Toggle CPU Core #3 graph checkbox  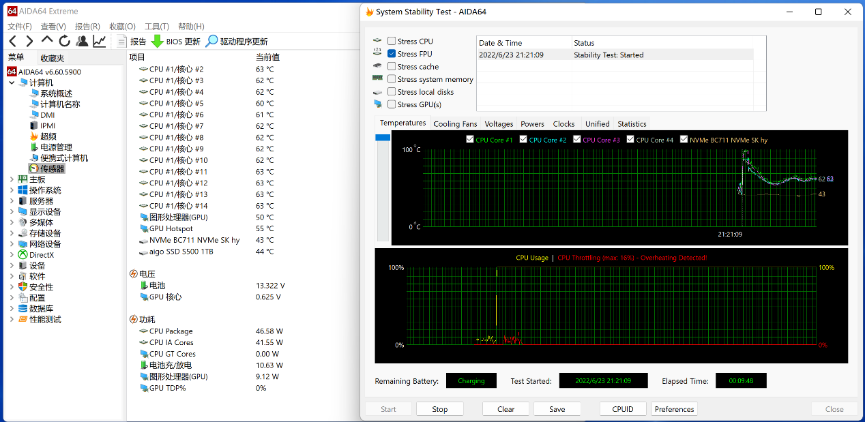click(x=577, y=140)
